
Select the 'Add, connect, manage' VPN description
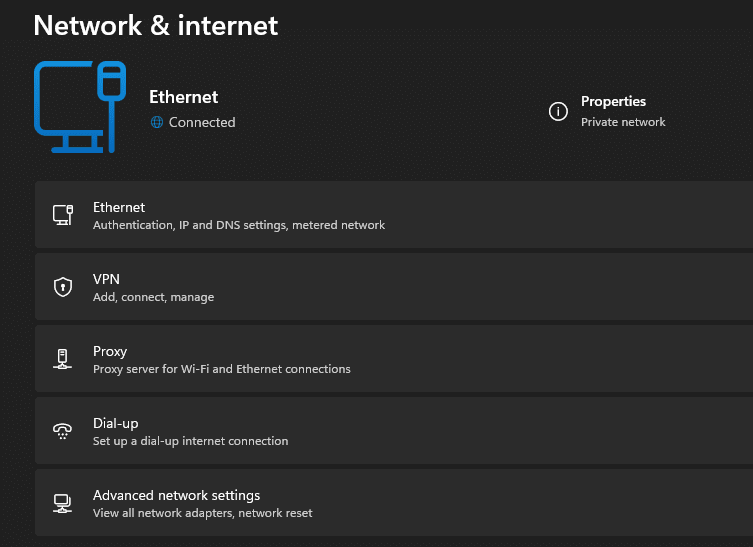[153, 297]
